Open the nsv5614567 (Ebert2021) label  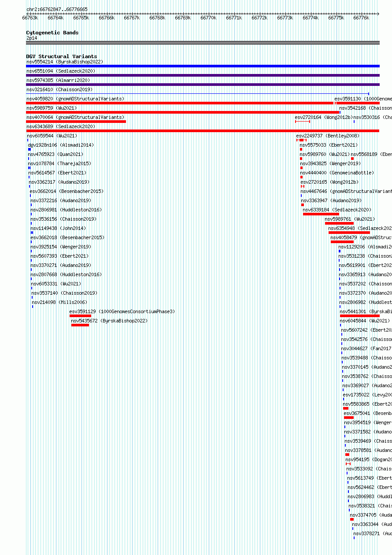click(x=57, y=173)
